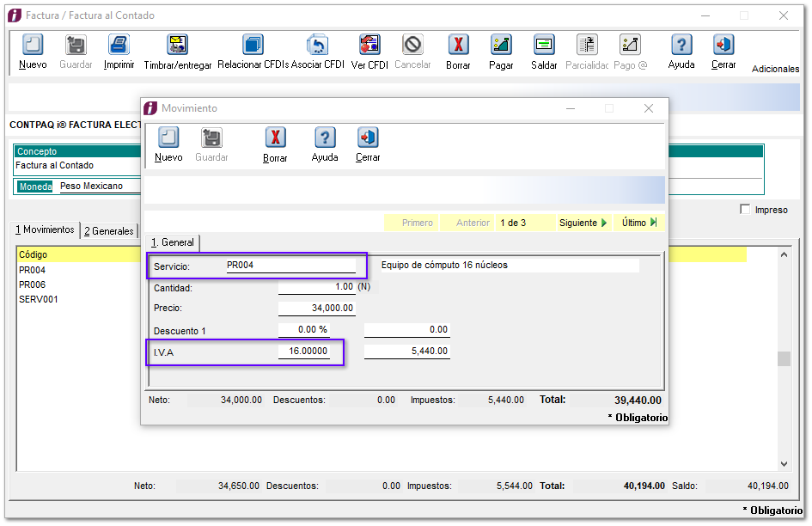
Task: Toggle the Impreso checkbox
Action: click(745, 210)
